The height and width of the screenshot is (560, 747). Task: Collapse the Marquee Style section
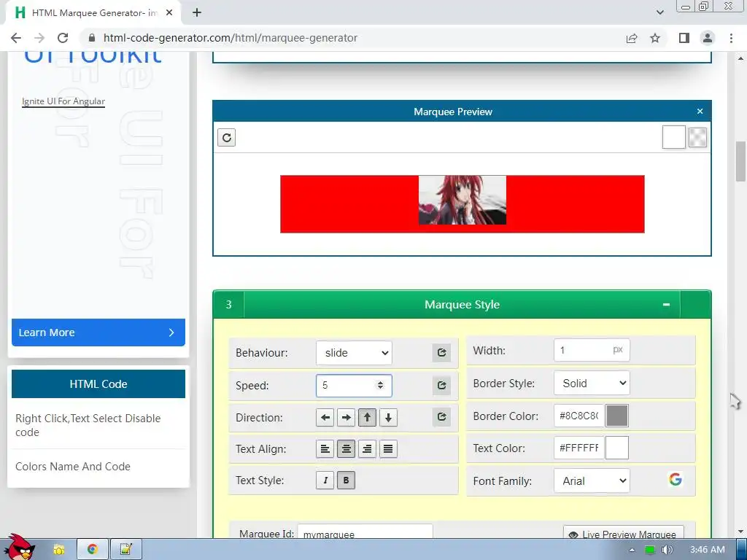[x=666, y=304]
